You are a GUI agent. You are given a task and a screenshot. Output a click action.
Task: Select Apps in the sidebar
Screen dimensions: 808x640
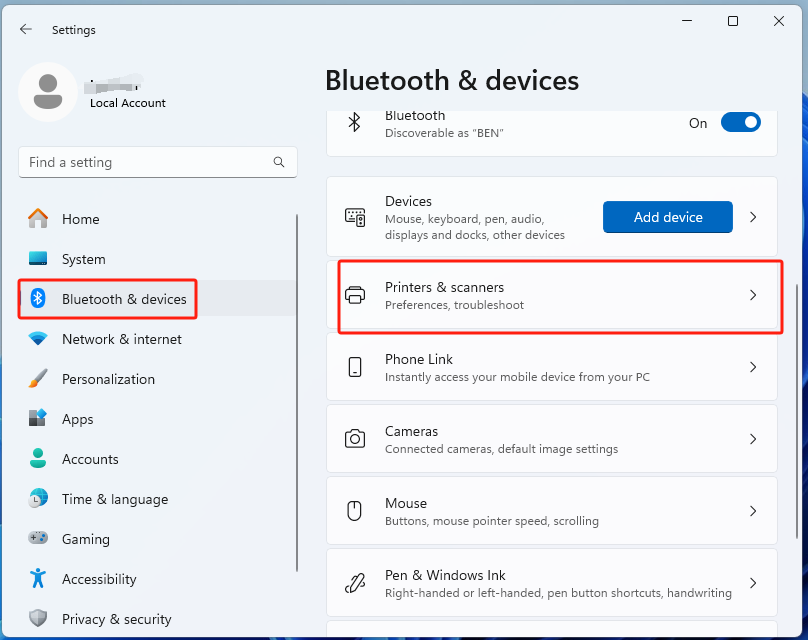tap(157, 419)
